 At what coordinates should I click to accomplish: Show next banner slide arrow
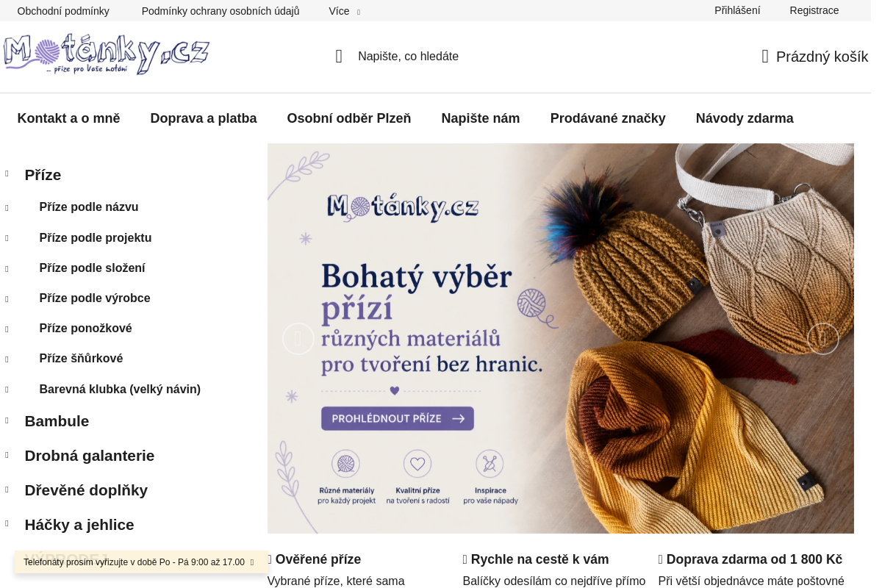click(823, 339)
